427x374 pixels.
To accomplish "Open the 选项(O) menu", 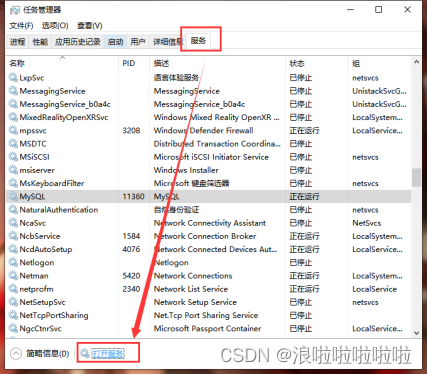I will 55,26.
